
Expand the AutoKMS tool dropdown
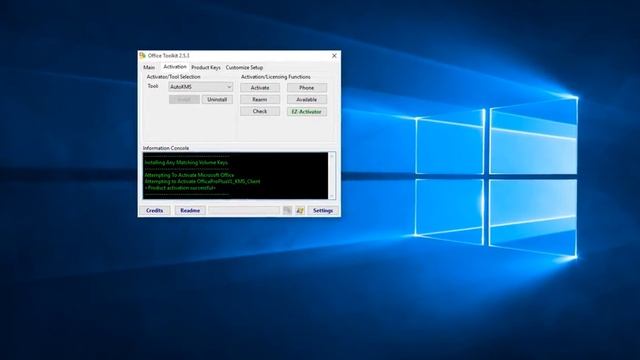click(201, 87)
